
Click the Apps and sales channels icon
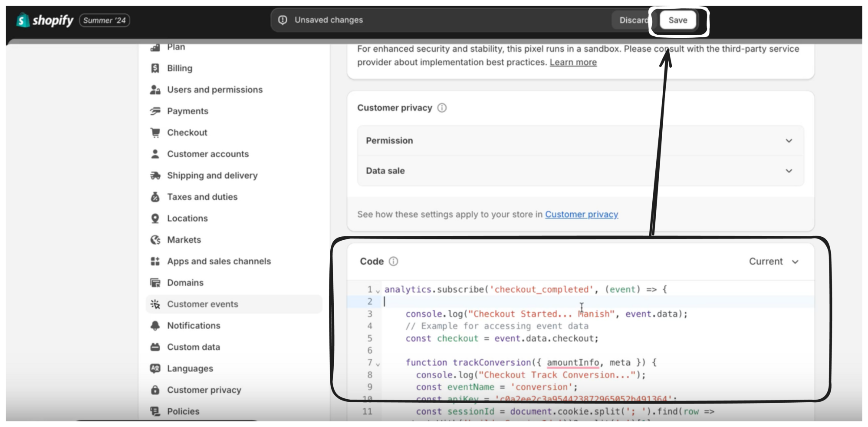click(155, 261)
